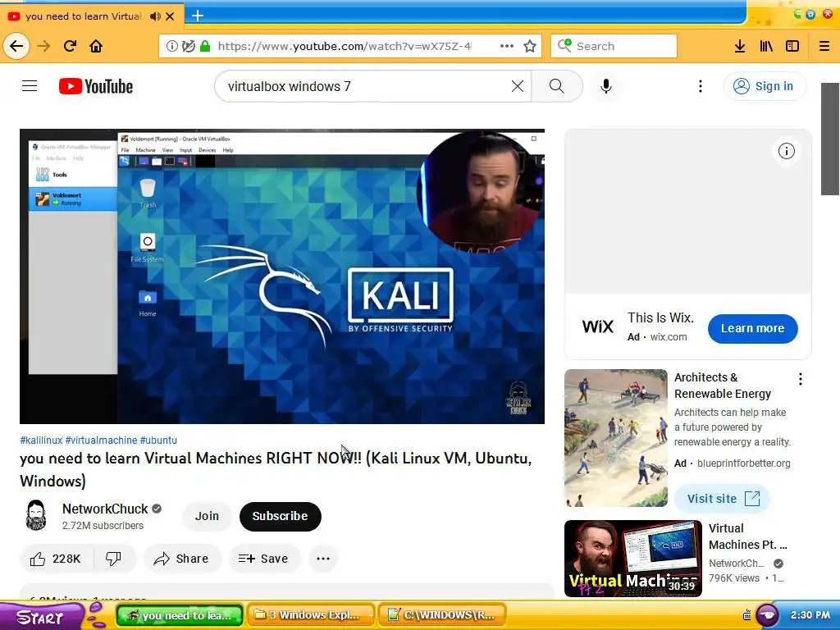Image resolution: width=840 pixels, height=630 pixels.
Task: Open the browser hamburger menu
Action: (x=824, y=46)
